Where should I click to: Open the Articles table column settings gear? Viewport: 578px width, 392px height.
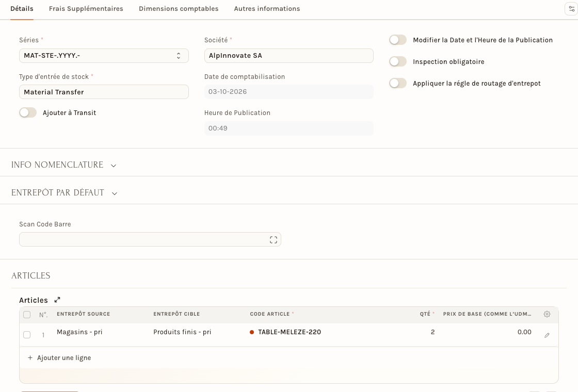(x=547, y=314)
